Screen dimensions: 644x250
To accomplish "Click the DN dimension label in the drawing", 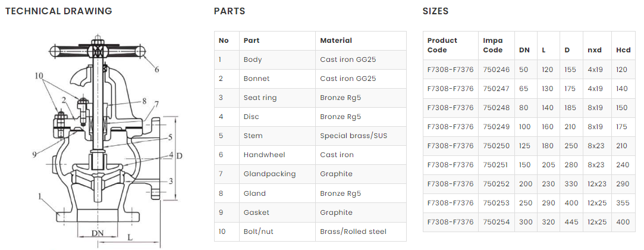I will [99, 232].
